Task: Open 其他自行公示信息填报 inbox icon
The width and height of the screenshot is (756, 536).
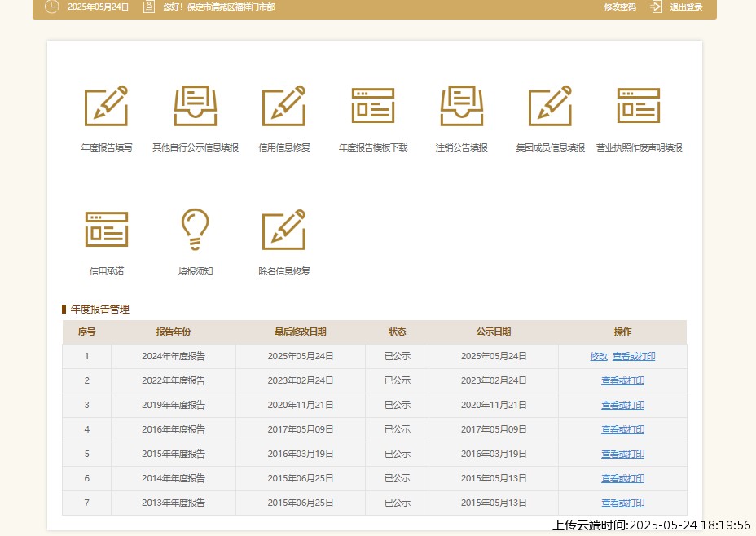Action: [196, 106]
